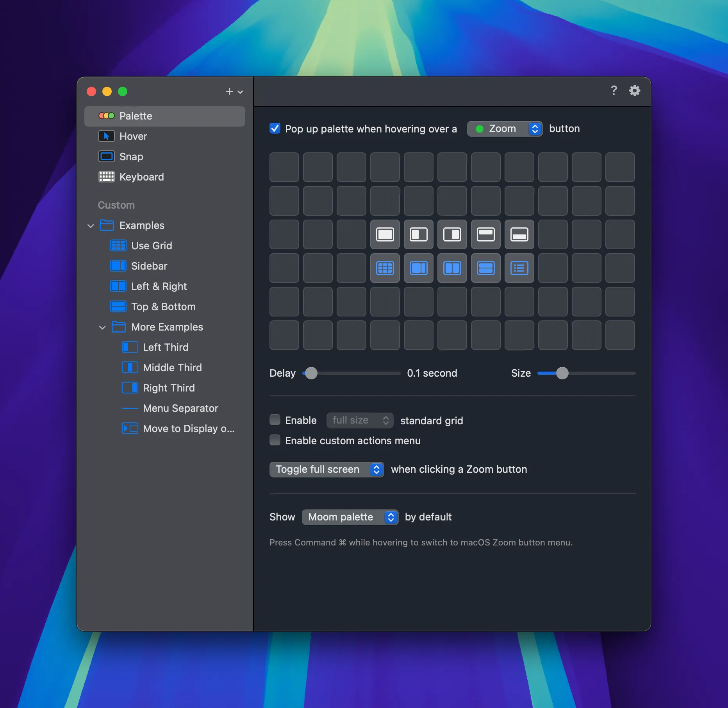Click the green Zoom window button

[123, 91]
